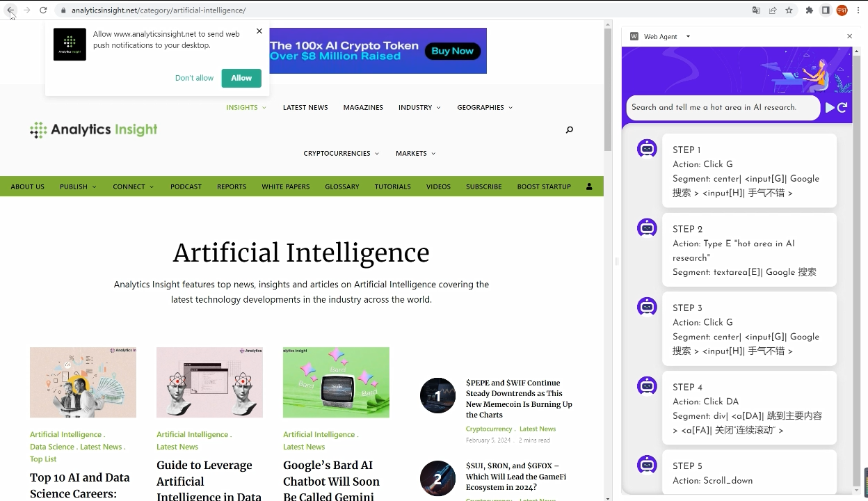This screenshot has height=501, width=868.
Task: Open 'Google's Bard AI Chatbot' headline
Action: (x=331, y=479)
